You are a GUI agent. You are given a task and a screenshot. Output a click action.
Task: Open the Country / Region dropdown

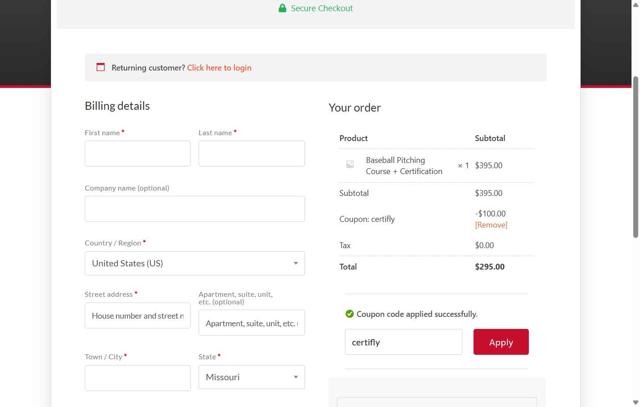click(x=195, y=263)
